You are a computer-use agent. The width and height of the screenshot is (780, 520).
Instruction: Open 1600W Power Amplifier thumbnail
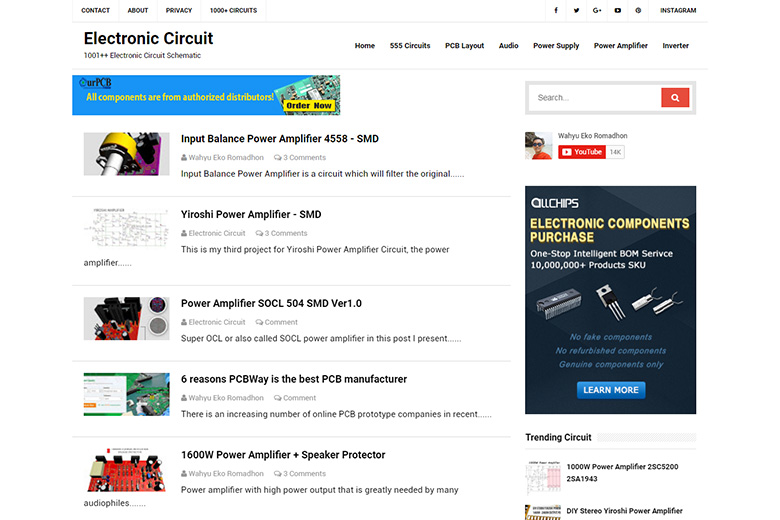click(x=126, y=470)
